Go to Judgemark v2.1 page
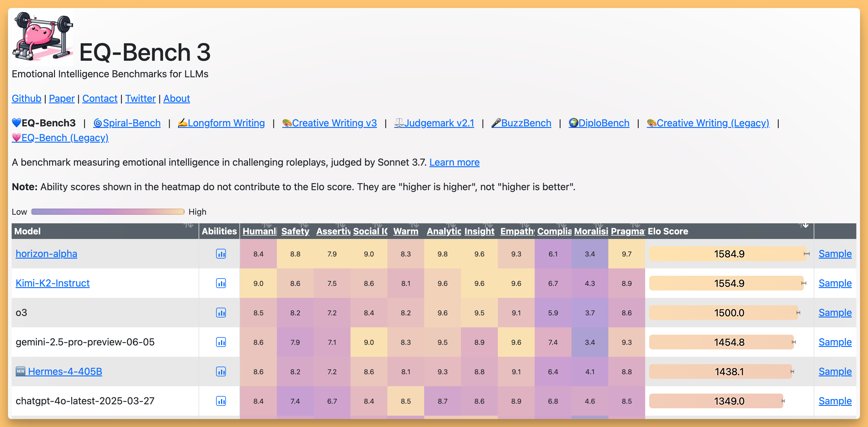This screenshot has height=427, width=868. [434, 123]
